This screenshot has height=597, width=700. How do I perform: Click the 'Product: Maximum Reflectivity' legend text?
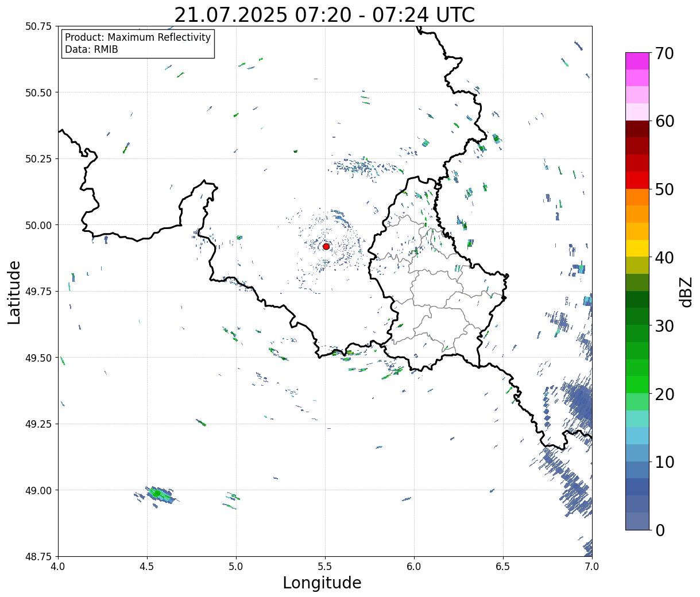point(138,37)
